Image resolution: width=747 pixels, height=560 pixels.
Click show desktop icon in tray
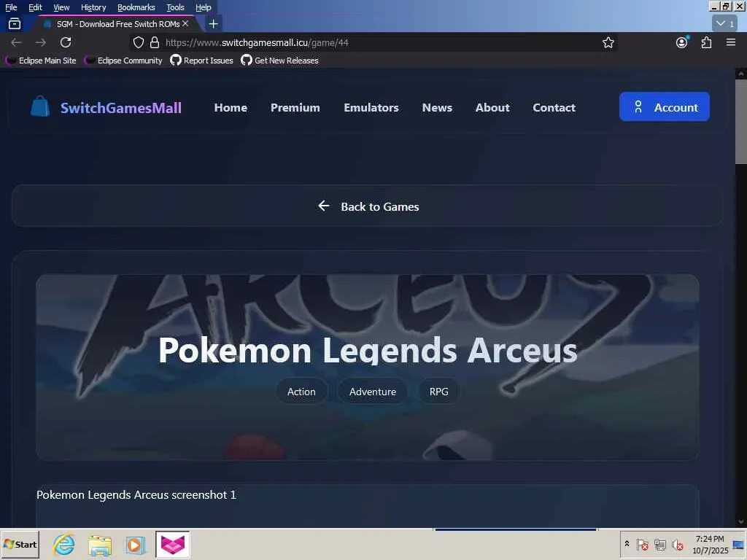tap(738, 544)
